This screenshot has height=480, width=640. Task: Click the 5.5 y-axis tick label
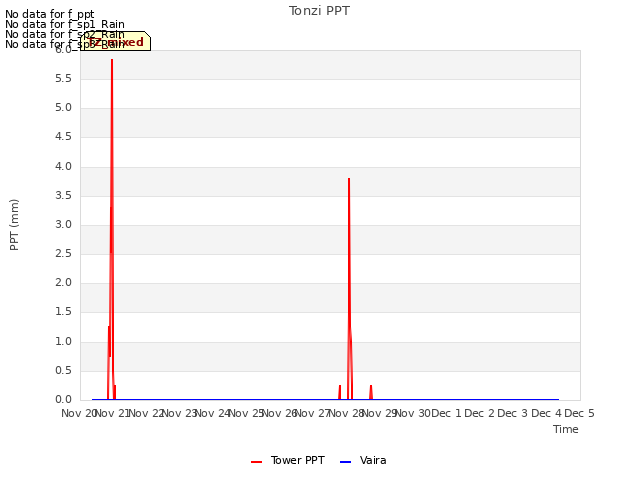click(x=63, y=79)
